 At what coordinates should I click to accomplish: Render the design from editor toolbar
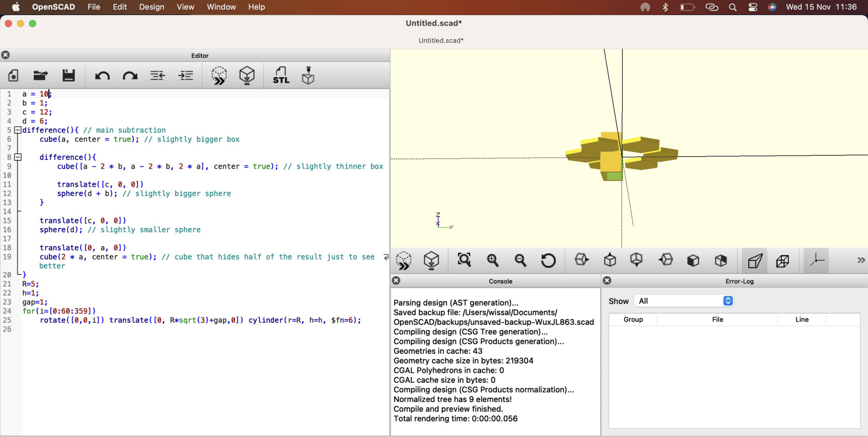(247, 76)
